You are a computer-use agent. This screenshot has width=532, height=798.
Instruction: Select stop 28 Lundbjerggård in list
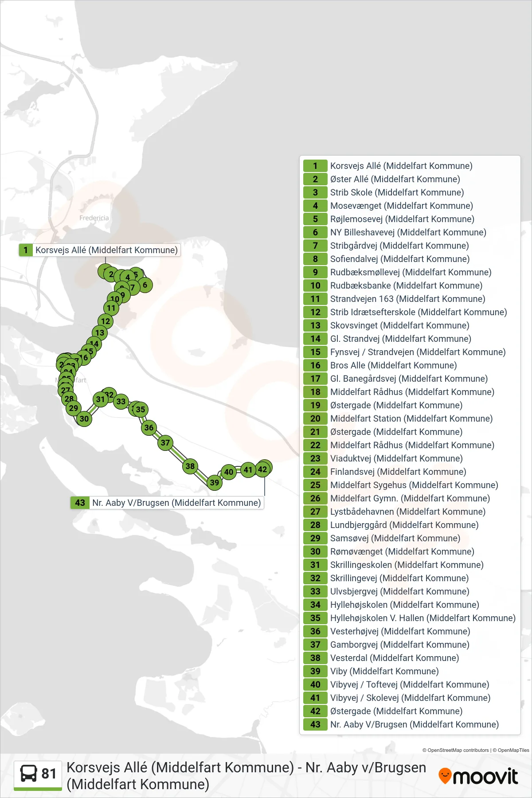(410, 525)
